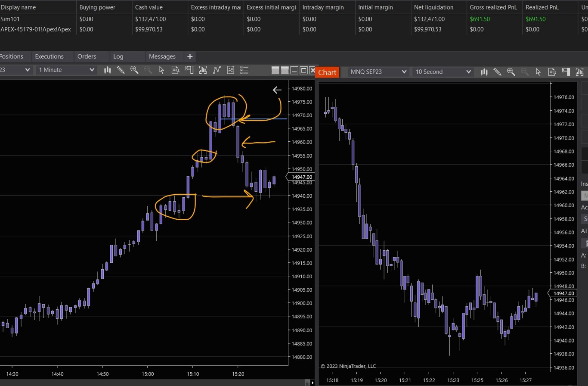Open bar type selector in 1 Minute chart
The width and height of the screenshot is (588, 386).
tap(108, 70)
